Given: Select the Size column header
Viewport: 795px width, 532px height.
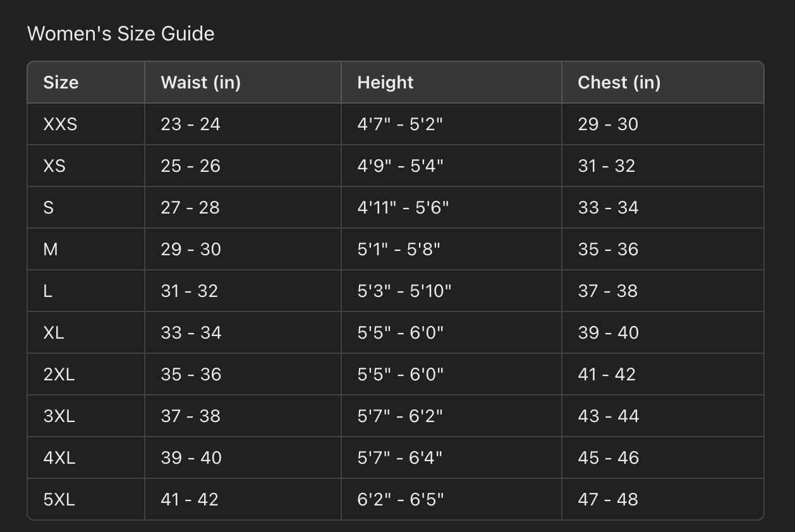Looking at the screenshot, I should pyautogui.click(x=61, y=82).
